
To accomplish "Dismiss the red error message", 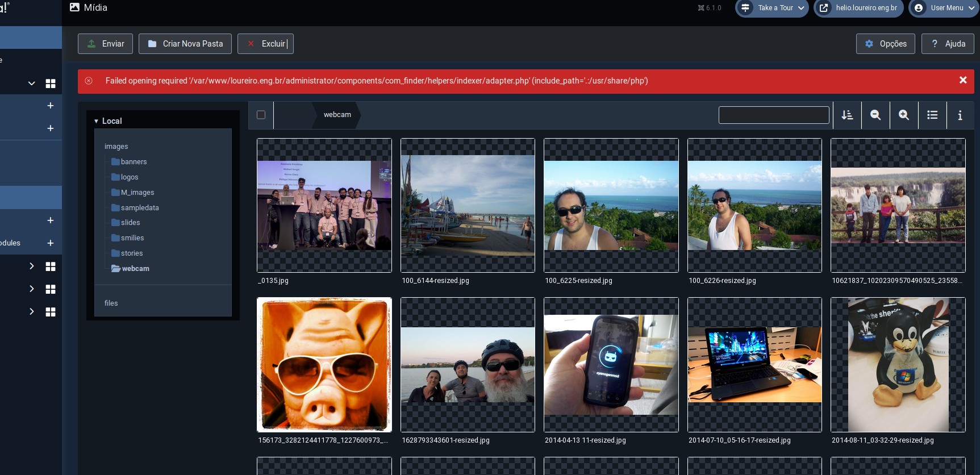I will pyautogui.click(x=963, y=80).
